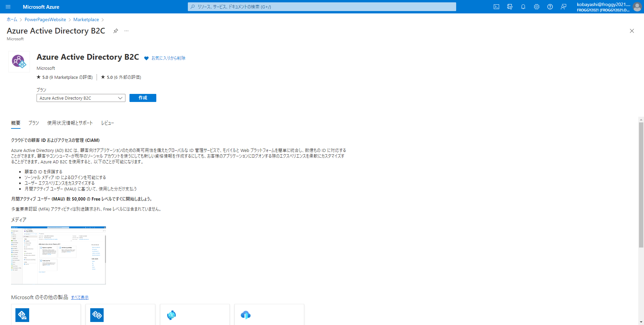Switch to the プラン tab
This screenshot has width=644, height=325.
click(x=34, y=123)
